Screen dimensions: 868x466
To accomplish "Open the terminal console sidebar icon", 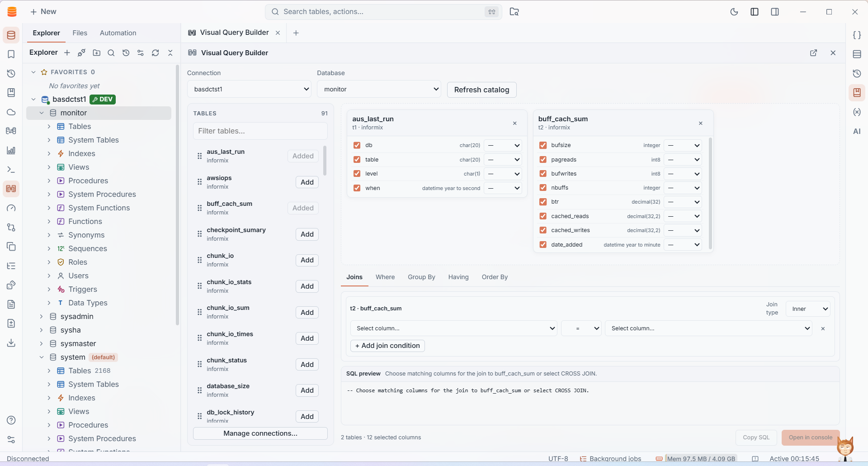I will click(11, 170).
